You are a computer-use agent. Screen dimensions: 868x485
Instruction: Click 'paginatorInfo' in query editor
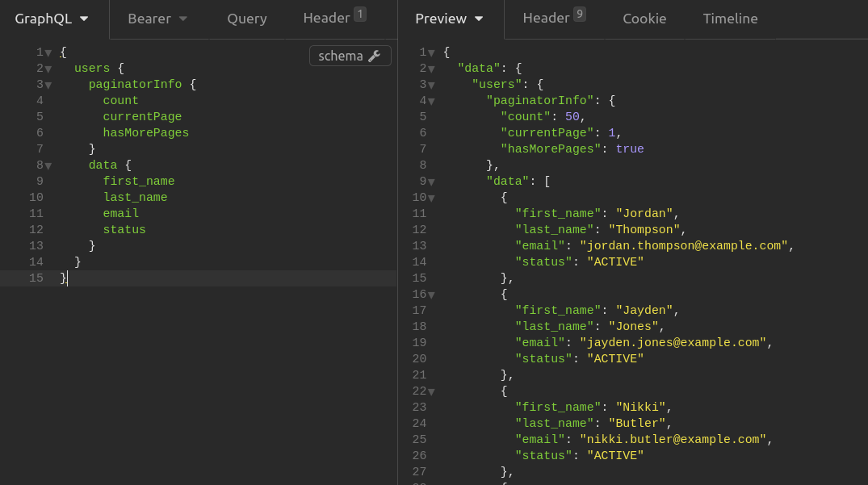click(x=135, y=85)
